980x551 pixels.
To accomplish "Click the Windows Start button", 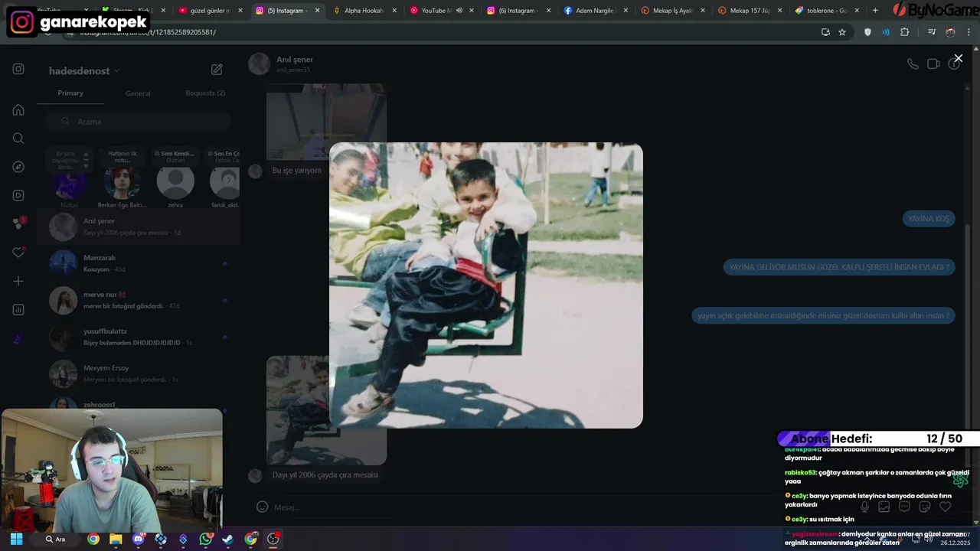I will (x=16, y=539).
